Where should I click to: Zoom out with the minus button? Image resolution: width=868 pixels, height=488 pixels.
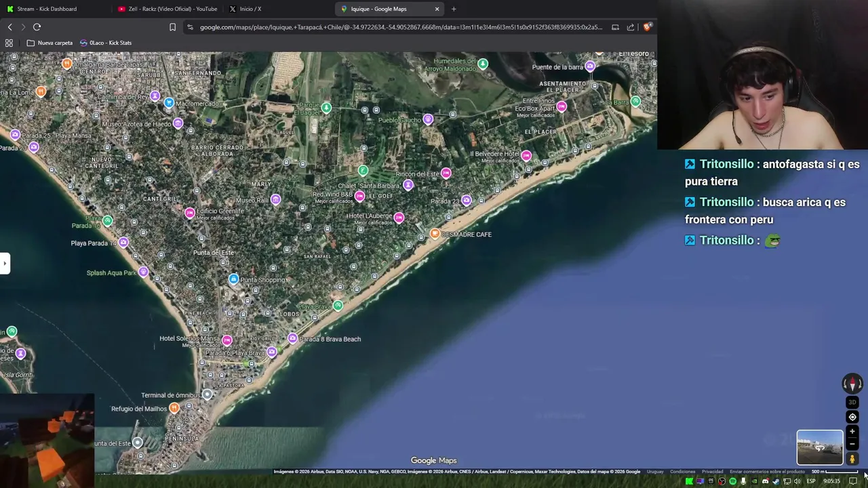pyautogui.click(x=852, y=444)
